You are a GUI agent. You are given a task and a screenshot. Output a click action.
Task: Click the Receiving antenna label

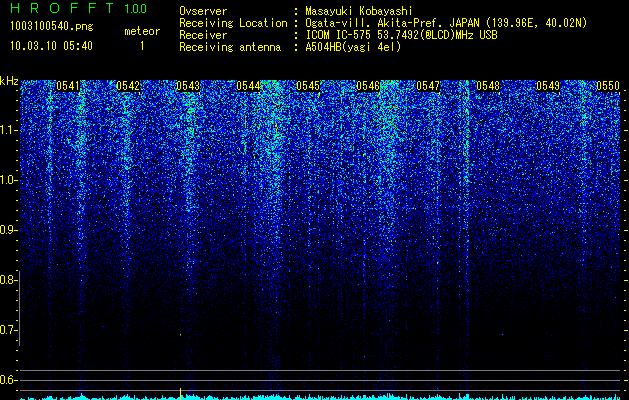click(230, 47)
